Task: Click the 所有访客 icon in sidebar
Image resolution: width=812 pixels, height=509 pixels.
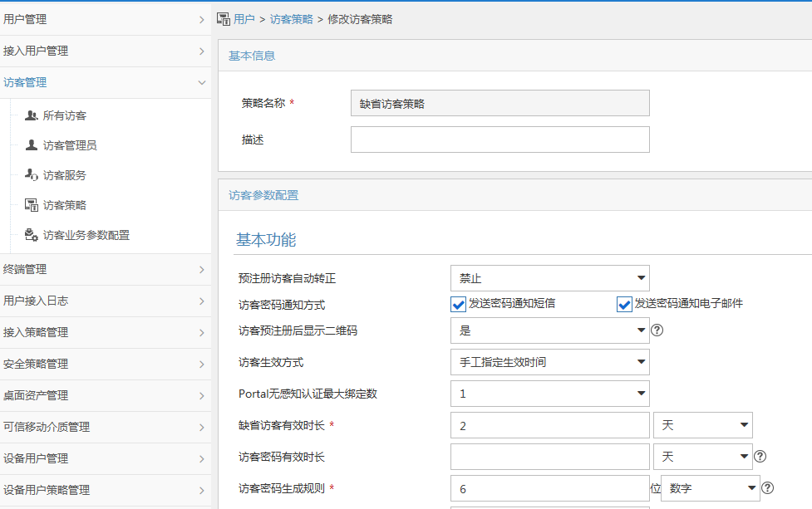Action: [x=32, y=115]
